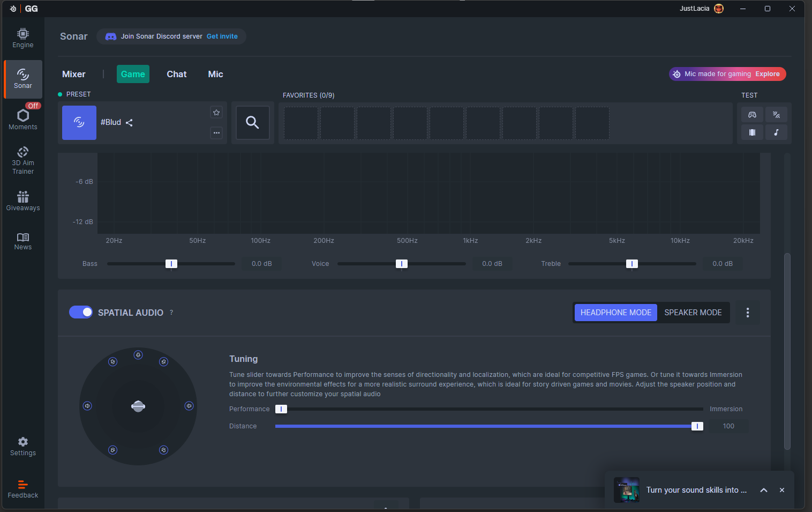Click the Distance value field showing 100

click(728, 426)
